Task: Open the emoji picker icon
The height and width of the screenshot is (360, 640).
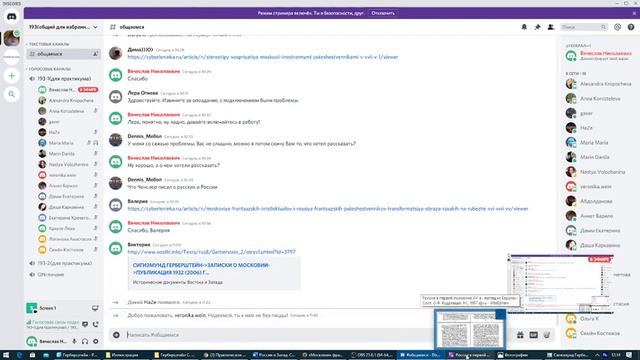Action: 547,335
